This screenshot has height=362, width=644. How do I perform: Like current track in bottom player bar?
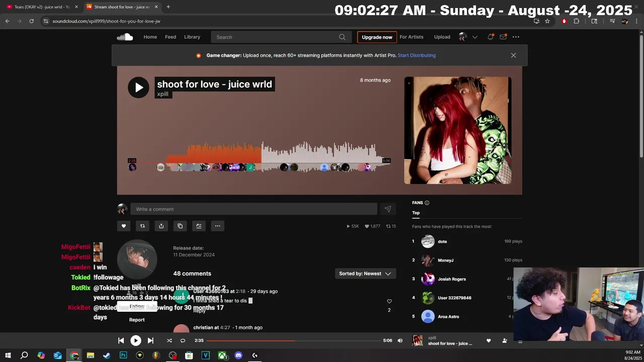(489, 340)
